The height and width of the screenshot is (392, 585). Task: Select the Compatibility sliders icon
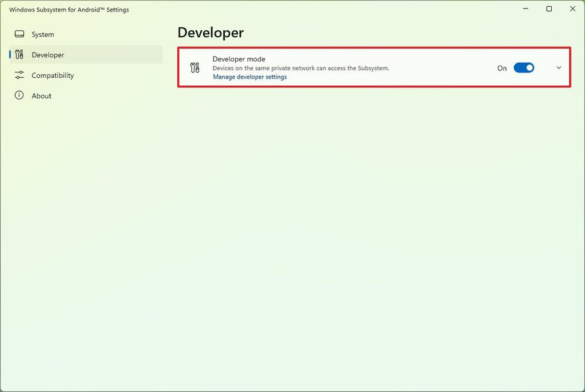point(19,75)
